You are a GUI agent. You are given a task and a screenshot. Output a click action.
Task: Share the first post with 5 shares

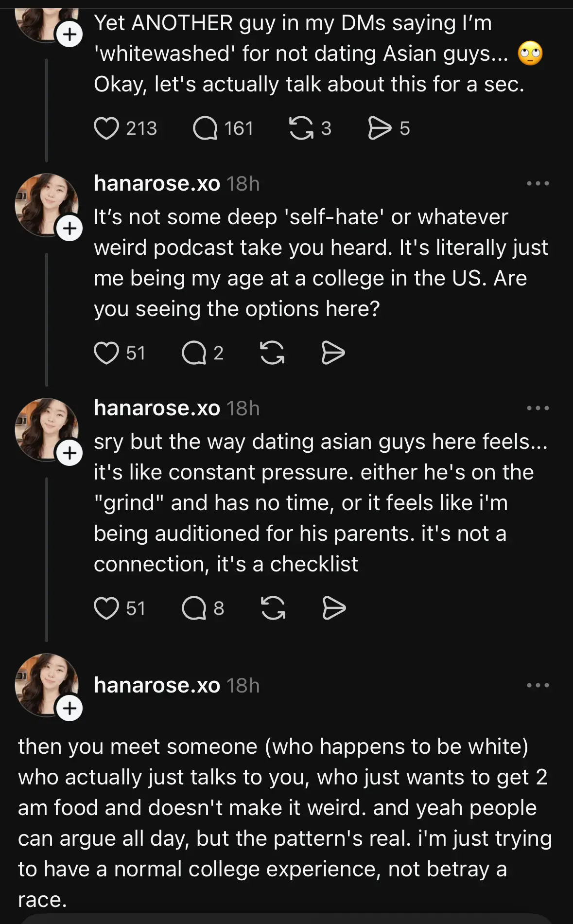click(380, 128)
